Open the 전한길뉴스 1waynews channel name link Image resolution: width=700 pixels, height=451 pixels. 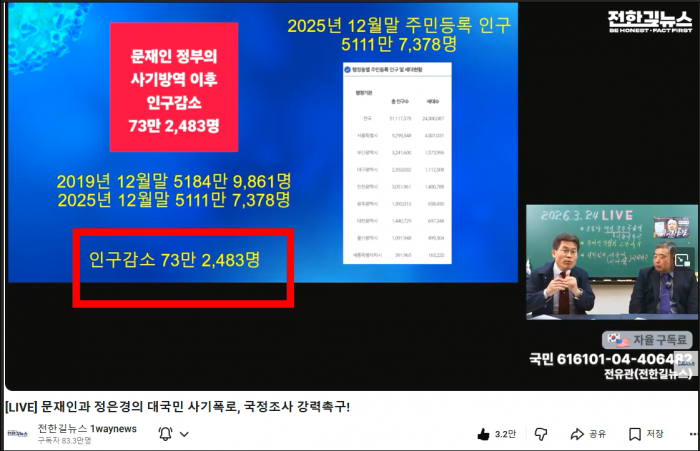[x=87, y=428]
